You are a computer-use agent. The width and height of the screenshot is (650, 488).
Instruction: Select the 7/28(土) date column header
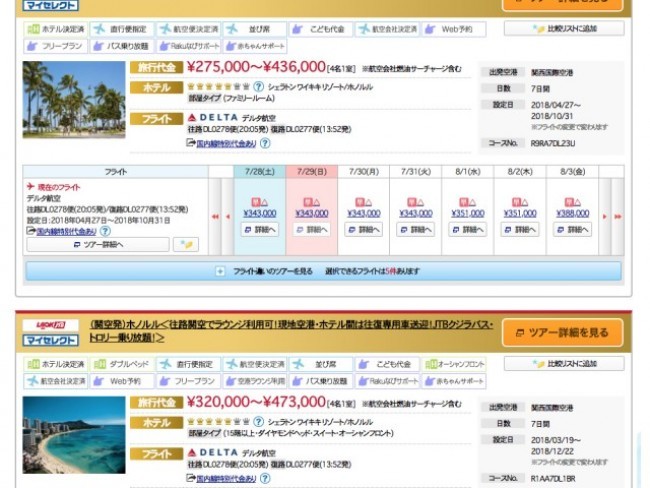point(260,172)
